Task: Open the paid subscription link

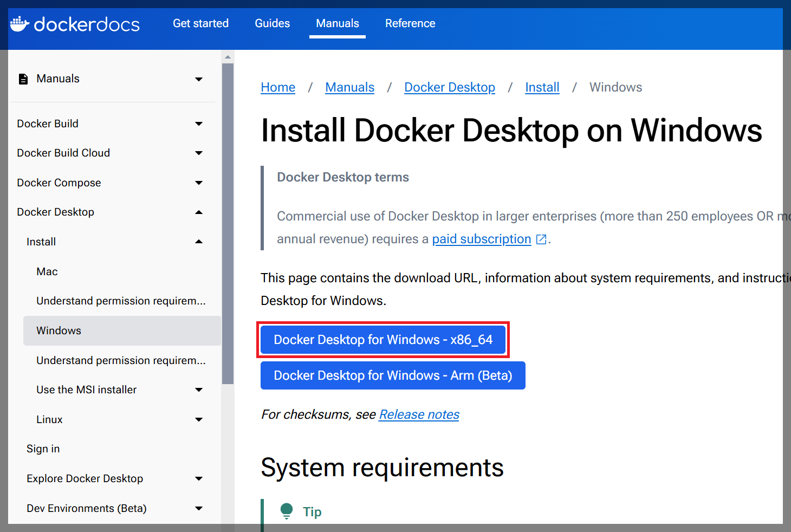Action: pos(482,239)
